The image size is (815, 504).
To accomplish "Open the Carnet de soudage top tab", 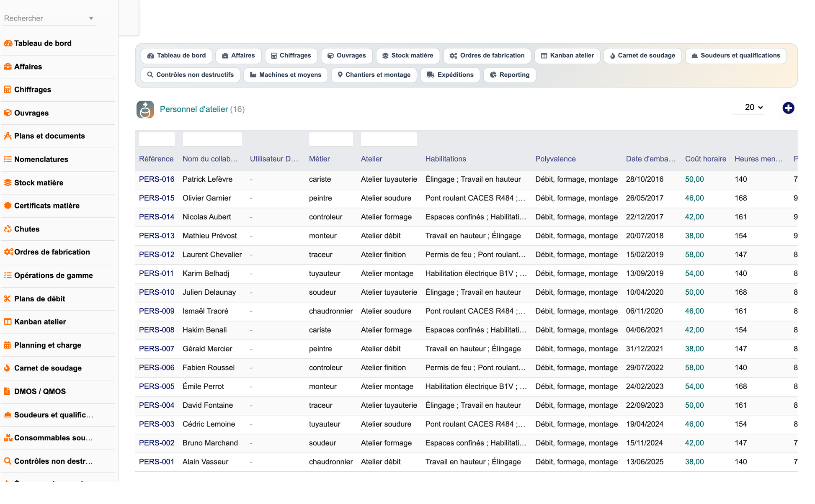I will [642, 56].
